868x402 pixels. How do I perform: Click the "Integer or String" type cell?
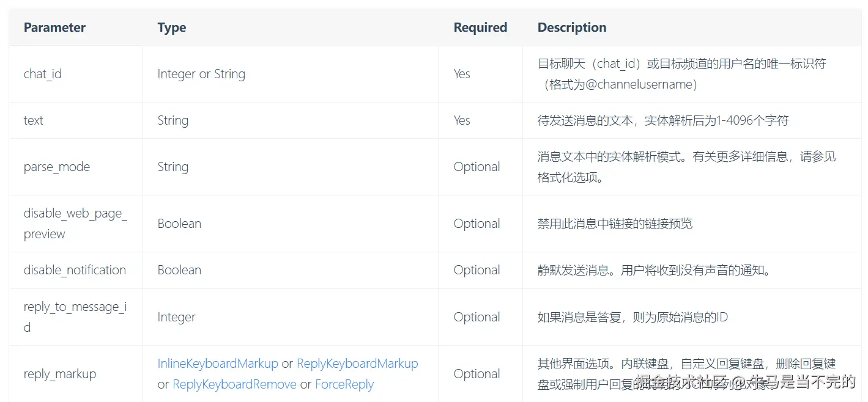(x=201, y=74)
